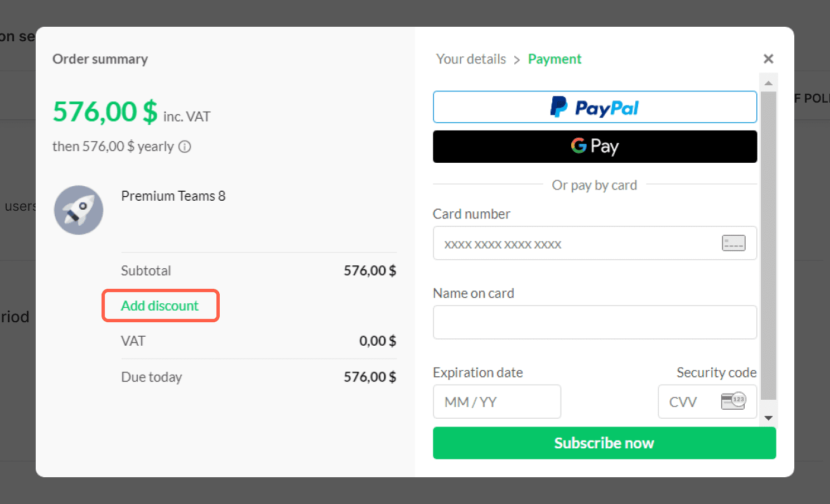
Task: Click the card icon in Card number field
Action: pos(734,243)
